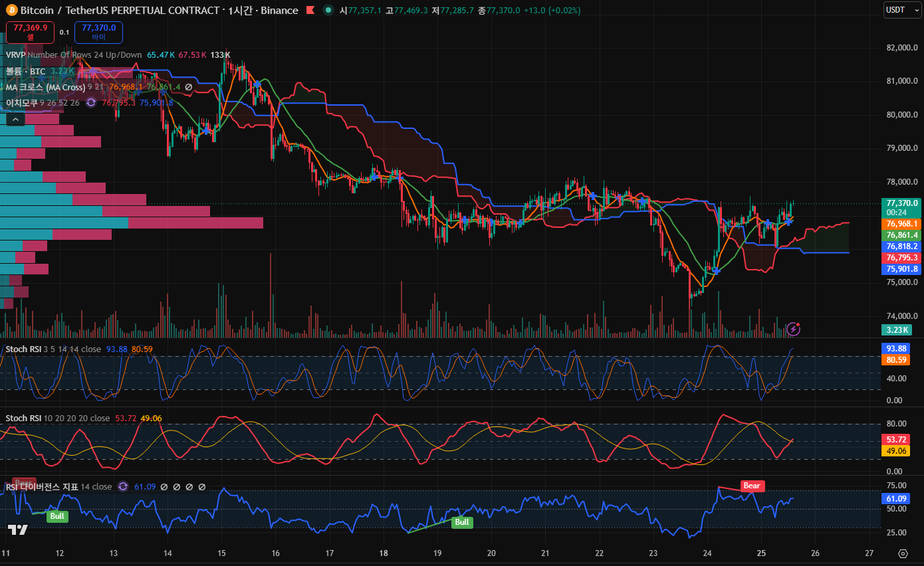Click the TradingView logo
The image size is (924, 566).
click(18, 529)
